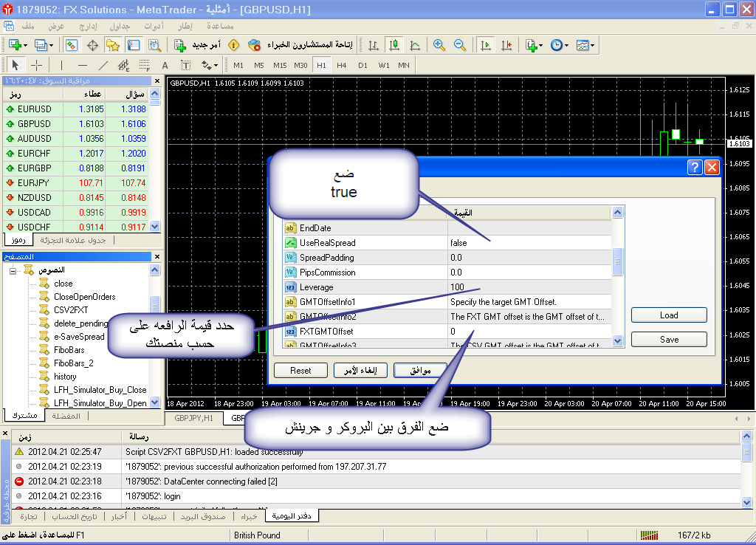This screenshot has height=545, width=756.
Task: Open the عرض menu
Action: tap(56, 26)
